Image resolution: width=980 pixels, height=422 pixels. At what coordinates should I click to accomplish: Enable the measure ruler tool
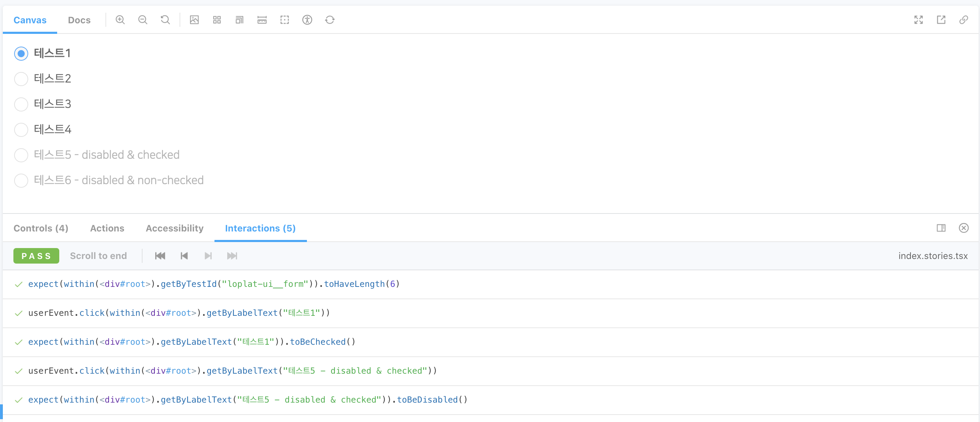(x=262, y=20)
